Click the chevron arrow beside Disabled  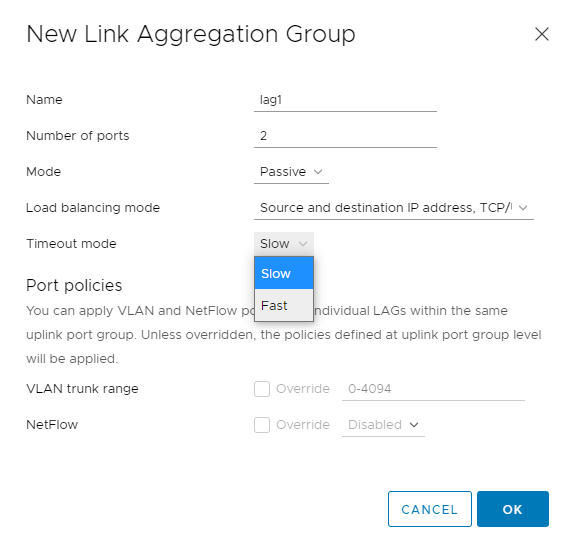(414, 425)
